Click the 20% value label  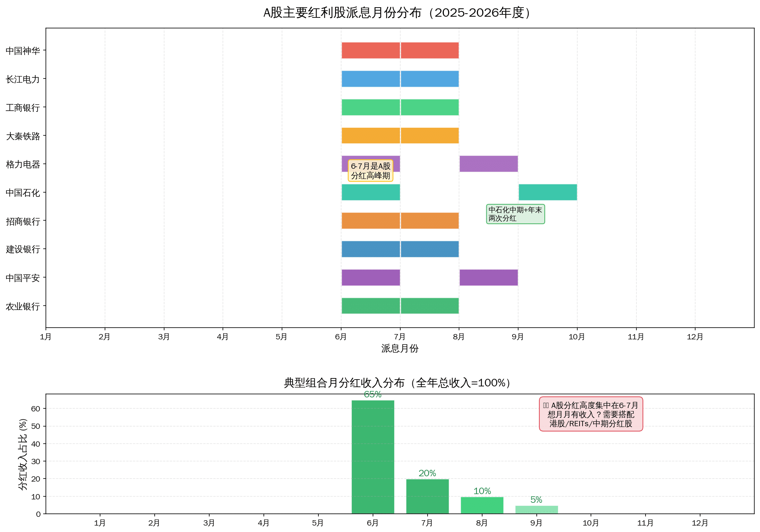(427, 473)
